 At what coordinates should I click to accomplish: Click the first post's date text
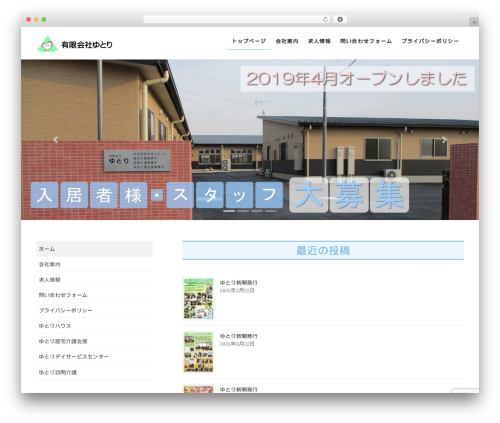pyautogui.click(x=237, y=291)
